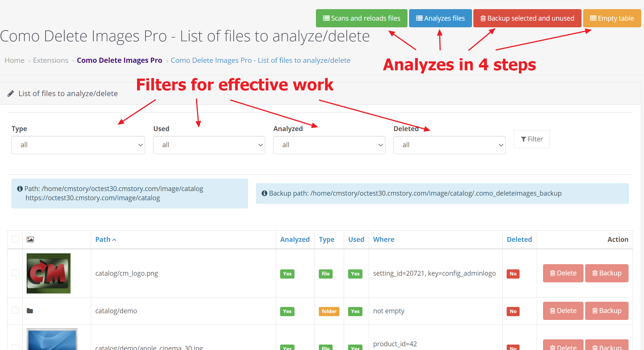Click the pencil icon beside list heading
The height and width of the screenshot is (350, 644).
(x=11, y=94)
